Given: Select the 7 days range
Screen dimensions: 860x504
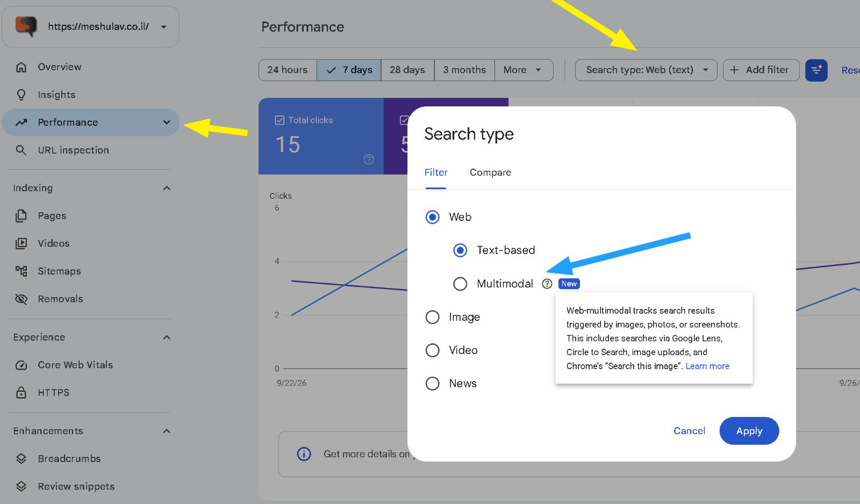Looking at the screenshot, I should pos(349,70).
